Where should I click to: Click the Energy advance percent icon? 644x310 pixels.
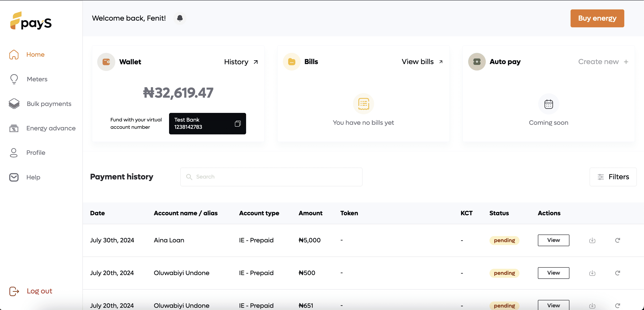click(14, 128)
